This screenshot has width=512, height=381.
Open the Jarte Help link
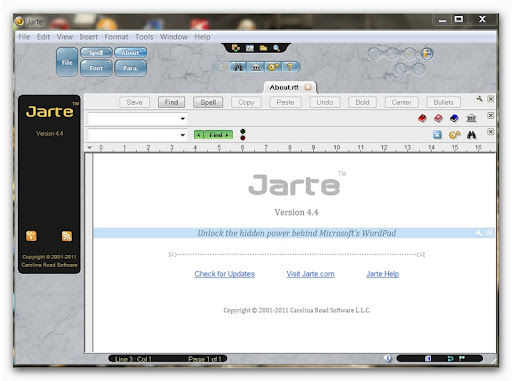click(x=383, y=274)
